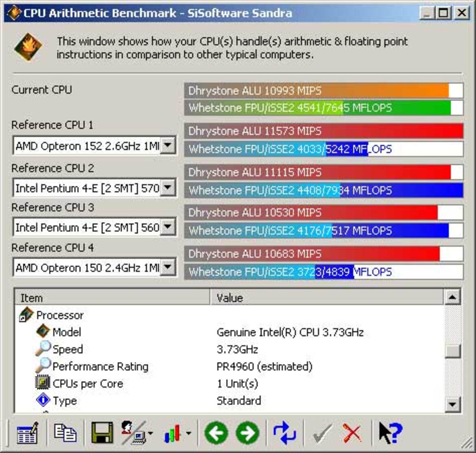The image size is (476, 453).
Task: Click value 'PR4960 (estimated)'
Action: coord(264,366)
